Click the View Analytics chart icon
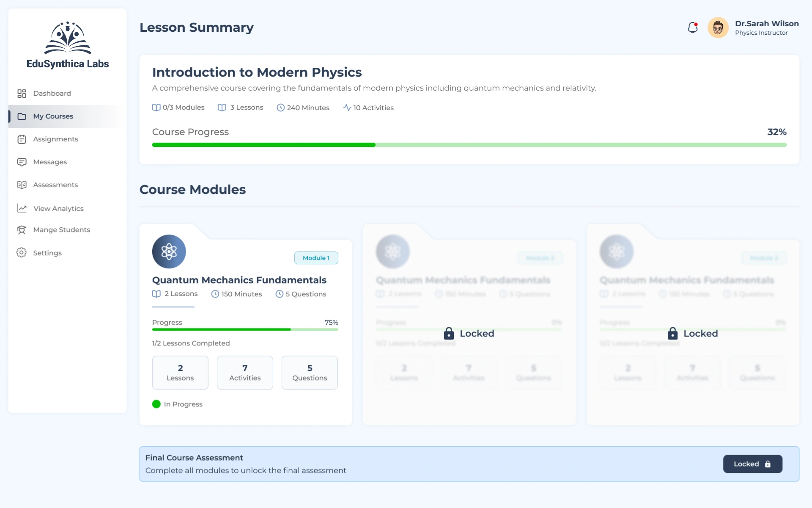The width and height of the screenshot is (812, 508). (x=22, y=208)
